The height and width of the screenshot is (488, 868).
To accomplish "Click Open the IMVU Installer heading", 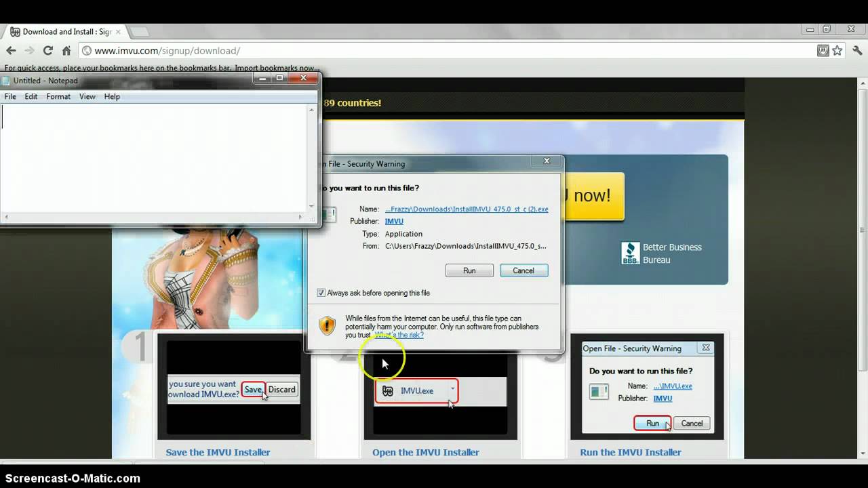I will click(x=426, y=452).
